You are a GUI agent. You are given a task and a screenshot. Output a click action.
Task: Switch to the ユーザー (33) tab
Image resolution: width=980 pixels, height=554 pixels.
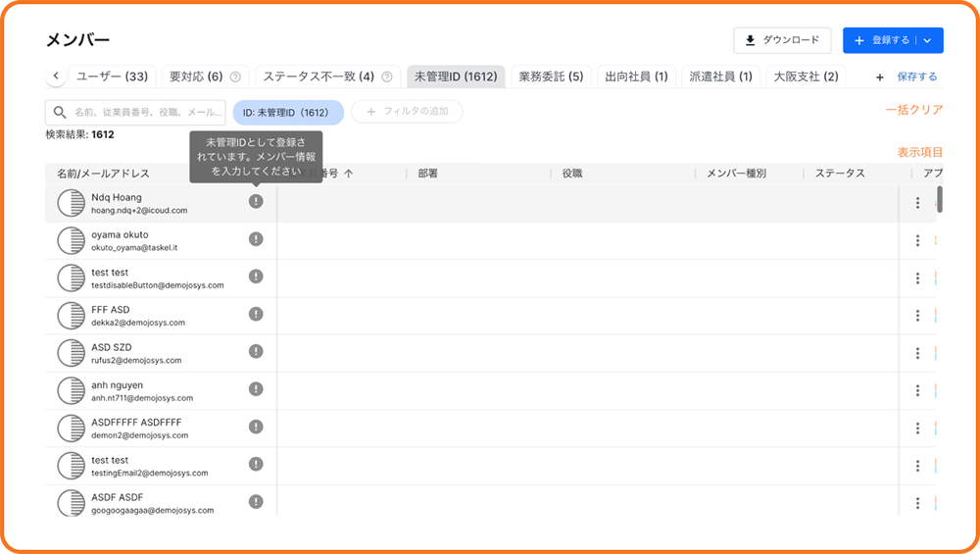point(112,76)
